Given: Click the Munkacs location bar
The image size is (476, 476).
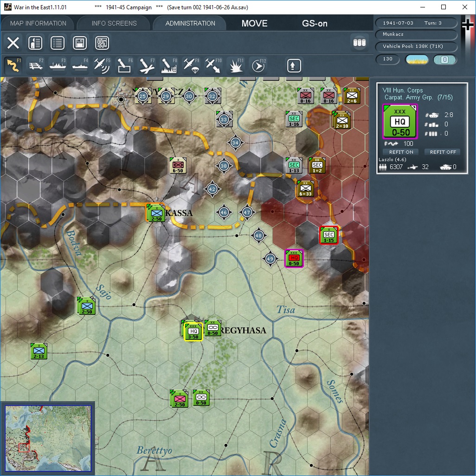Looking at the screenshot, I should (x=416, y=34).
